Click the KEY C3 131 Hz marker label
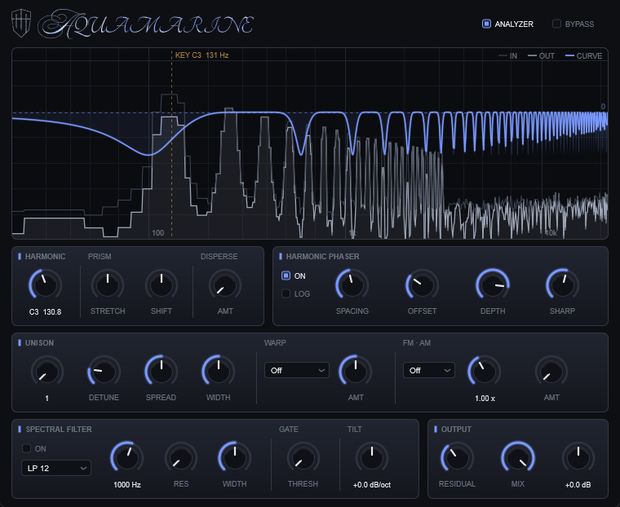The height and width of the screenshot is (507, 620). click(202, 55)
